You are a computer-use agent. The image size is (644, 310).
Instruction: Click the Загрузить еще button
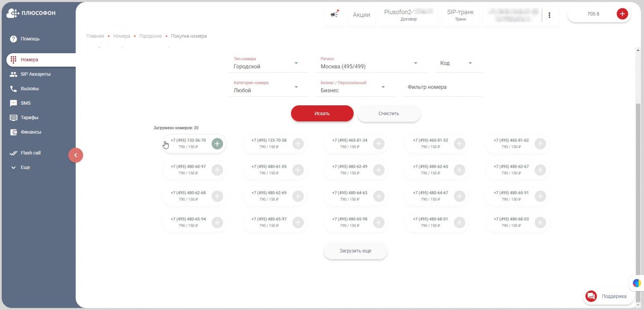coord(355,251)
